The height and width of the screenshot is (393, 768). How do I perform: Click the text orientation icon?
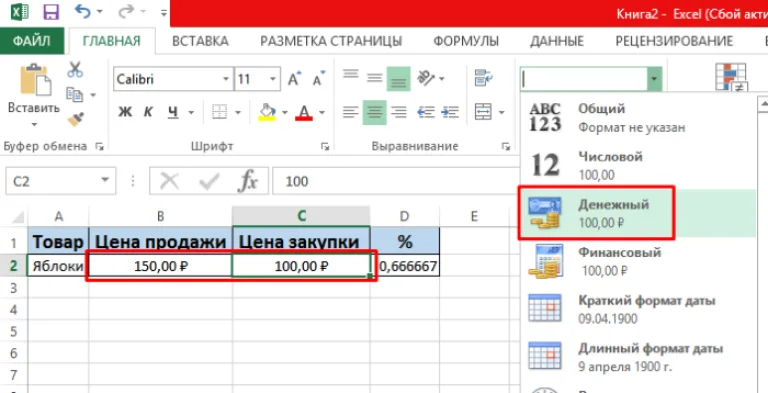pyautogui.click(x=425, y=78)
